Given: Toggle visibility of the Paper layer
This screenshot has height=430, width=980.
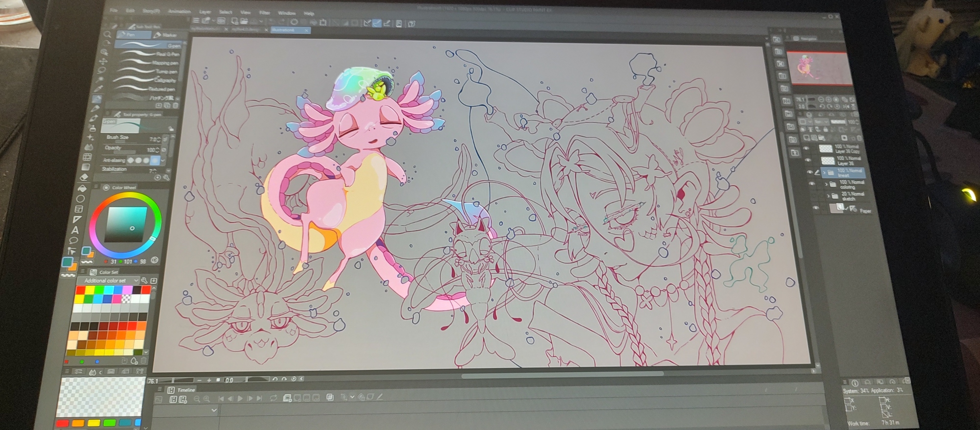Looking at the screenshot, I should click(x=815, y=208).
